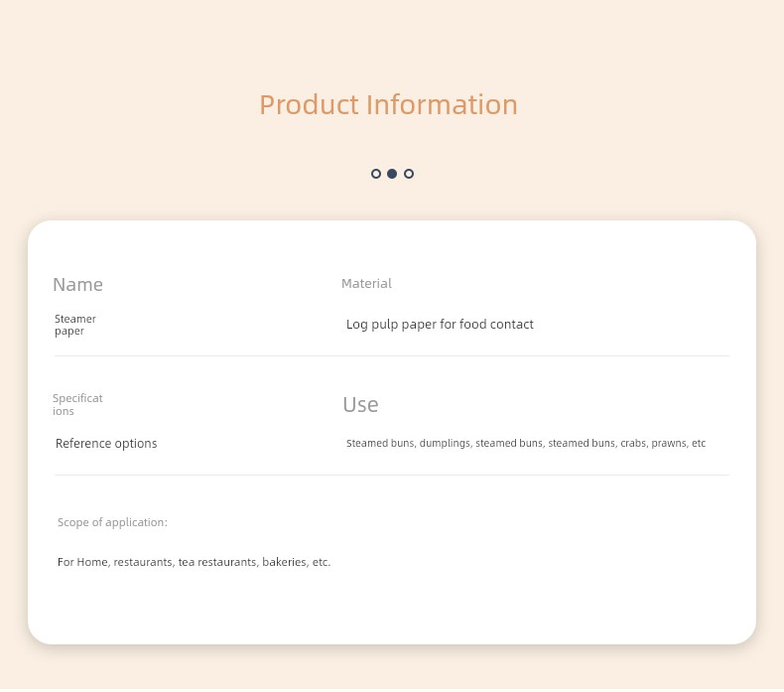Click the Product Information heading
Viewport: 784px width, 692px height.
388,105
